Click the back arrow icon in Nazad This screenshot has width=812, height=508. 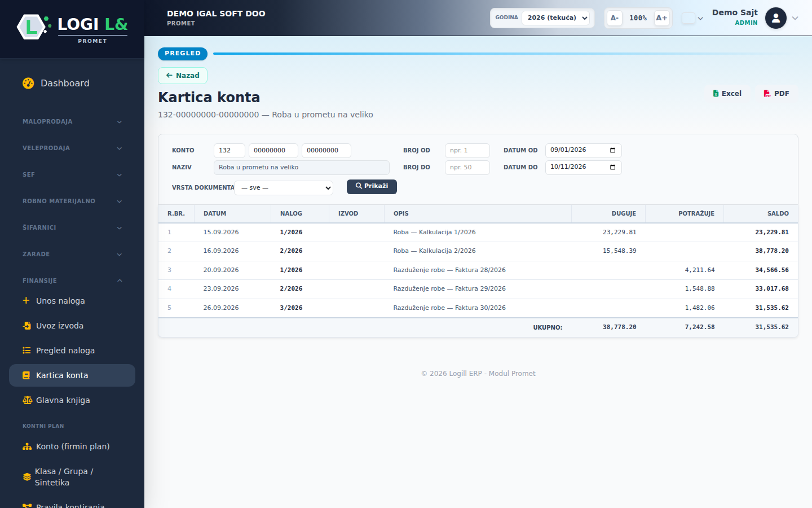pos(169,76)
